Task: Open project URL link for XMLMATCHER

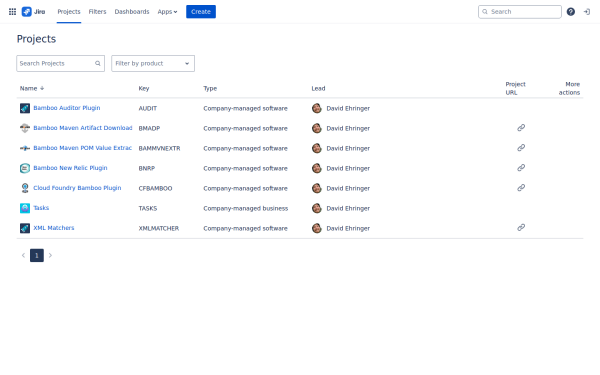Action: tap(521, 227)
